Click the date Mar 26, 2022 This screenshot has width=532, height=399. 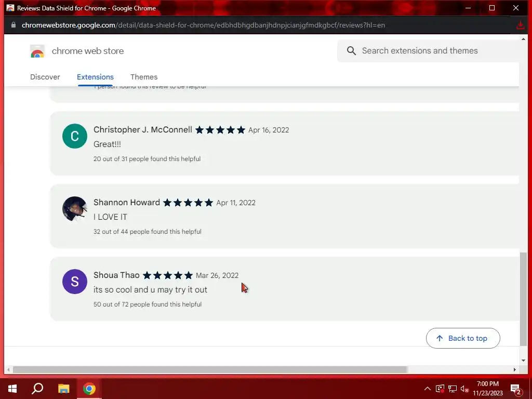click(x=217, y=275)
